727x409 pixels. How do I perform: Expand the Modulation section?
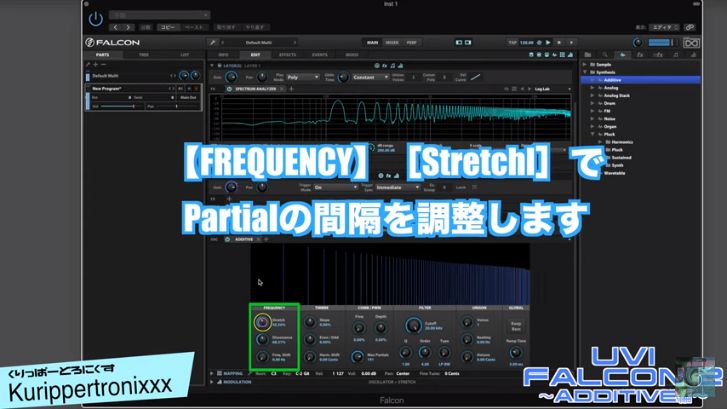tap(212, 382)
